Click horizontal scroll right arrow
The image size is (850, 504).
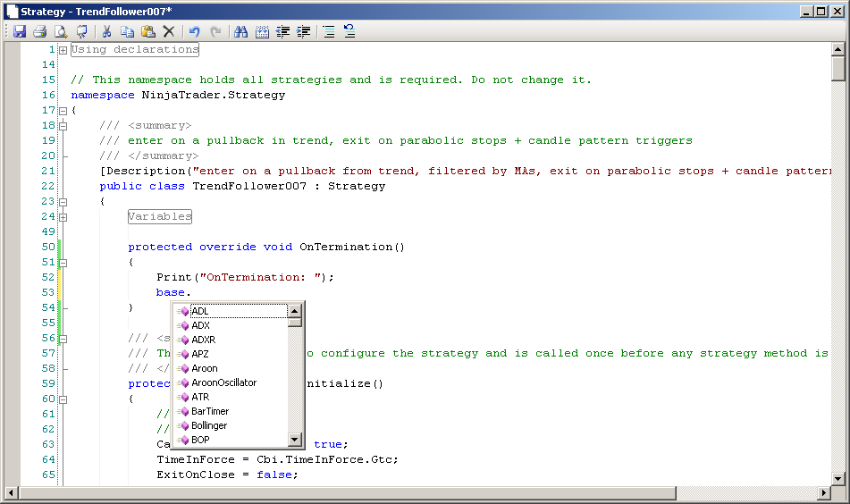[824, 493]
